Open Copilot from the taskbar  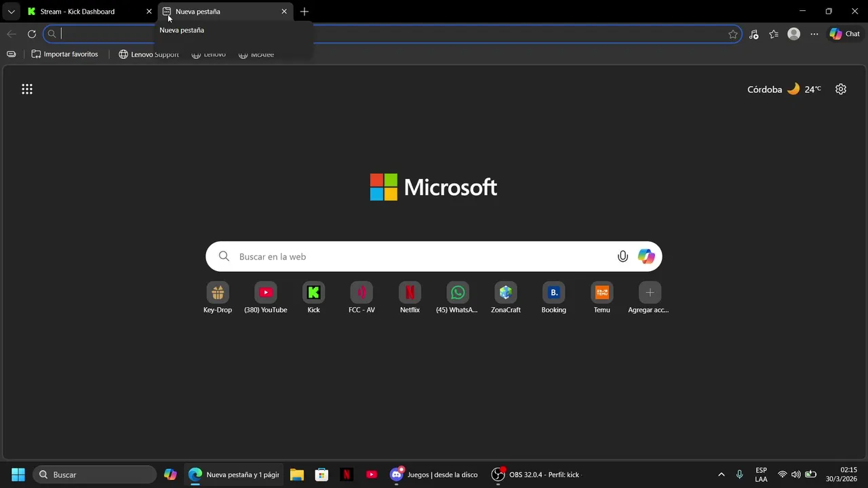point(170,474)
